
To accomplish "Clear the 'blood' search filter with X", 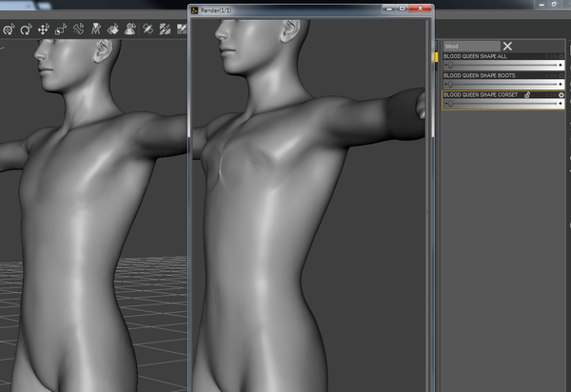I will pos(507,47).
